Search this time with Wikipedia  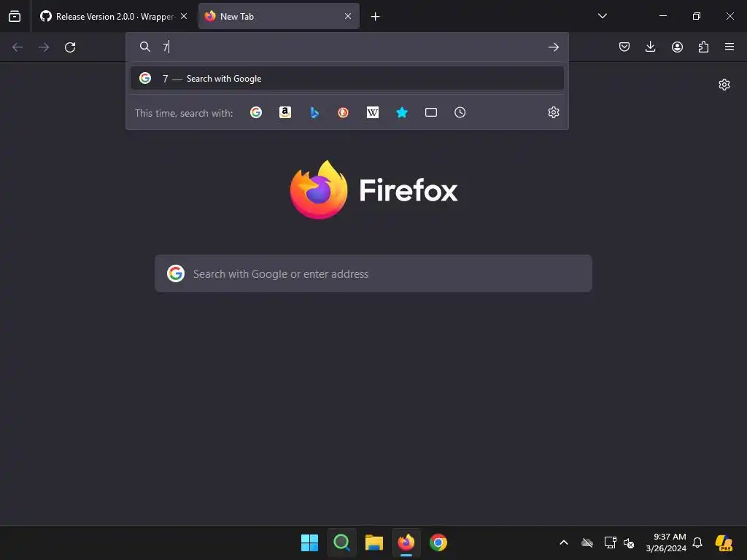pyautogui.click(x=373, y=112)
